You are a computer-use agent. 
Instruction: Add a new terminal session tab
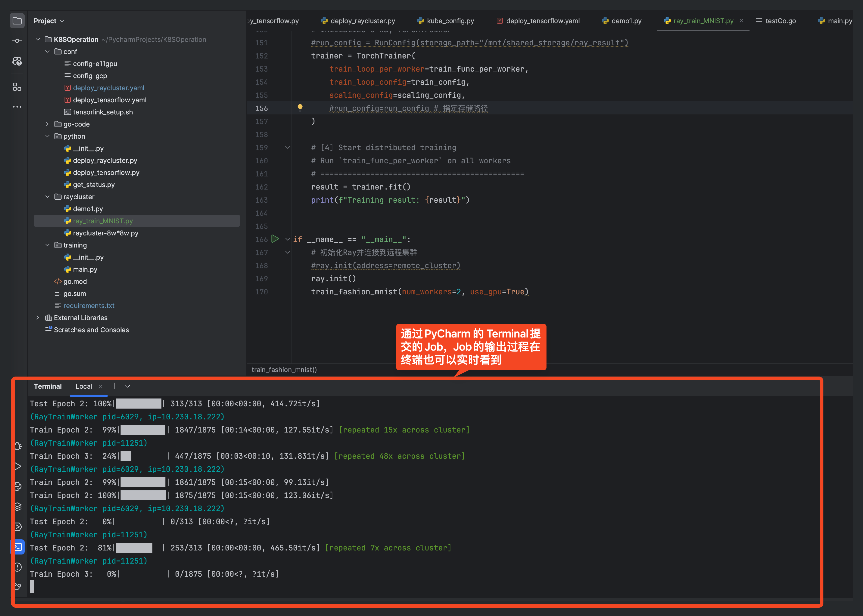[114, 386]
